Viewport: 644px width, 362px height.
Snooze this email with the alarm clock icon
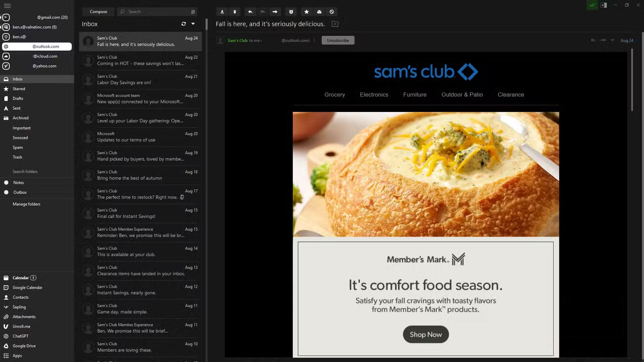(x=291, y=12)
